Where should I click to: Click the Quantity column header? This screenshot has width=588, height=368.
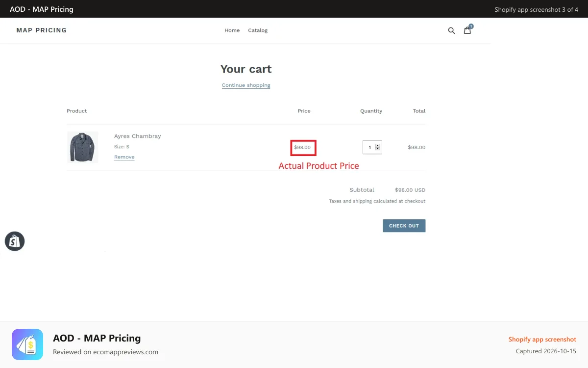pyautogui.click(x=371, y=111)
